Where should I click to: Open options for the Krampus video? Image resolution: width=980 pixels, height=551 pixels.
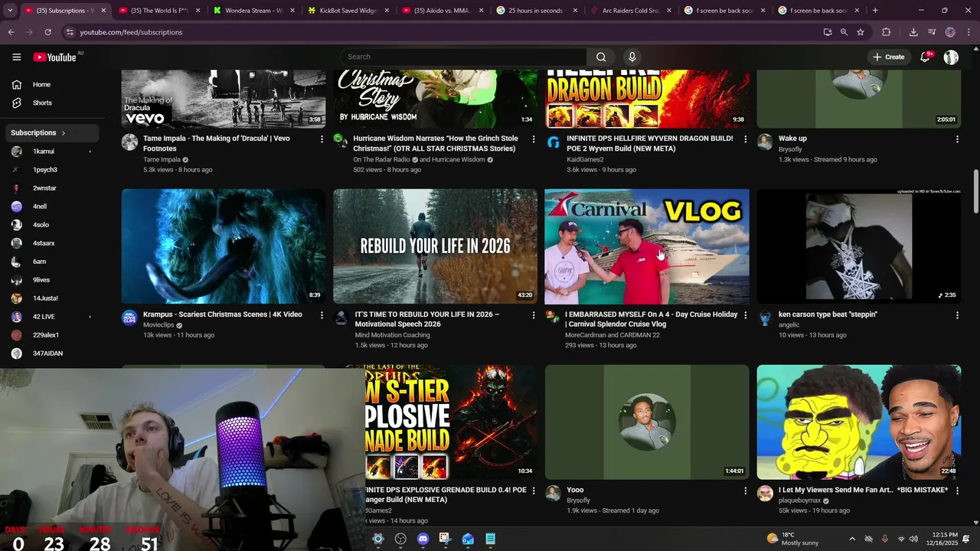tap(322, 315)
